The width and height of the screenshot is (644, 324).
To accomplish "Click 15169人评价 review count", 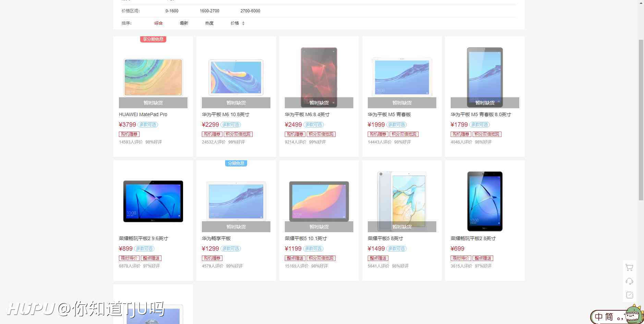I will click(296, 266).
